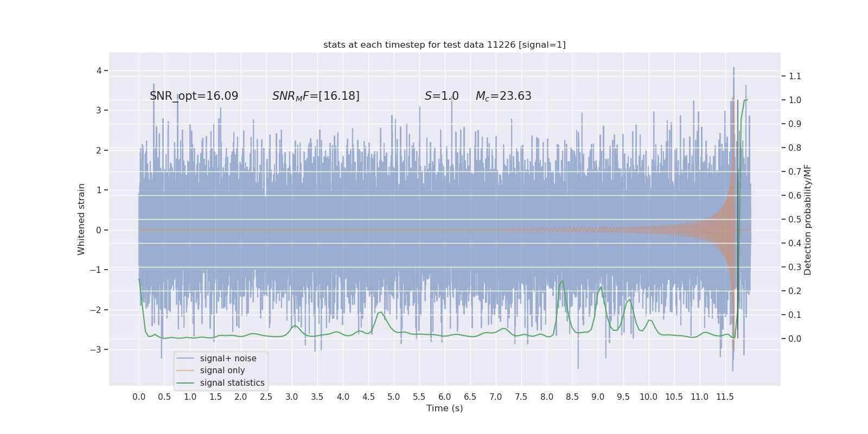Click the detection probability tick label 1.0
The width and height of the screenshot is (868, 434).
point(795,100)
